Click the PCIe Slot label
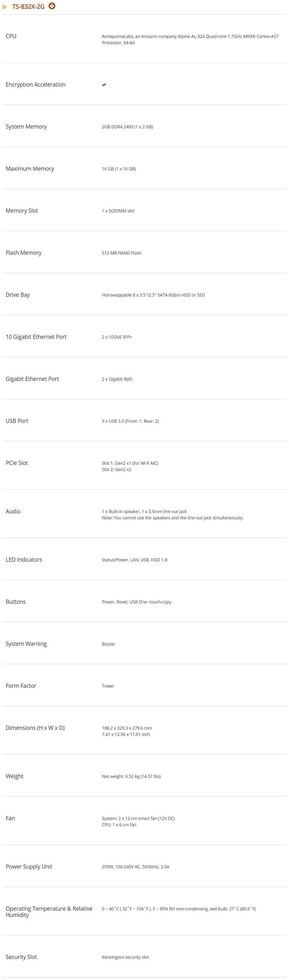 pyautogui.click(x=17, y=463)
